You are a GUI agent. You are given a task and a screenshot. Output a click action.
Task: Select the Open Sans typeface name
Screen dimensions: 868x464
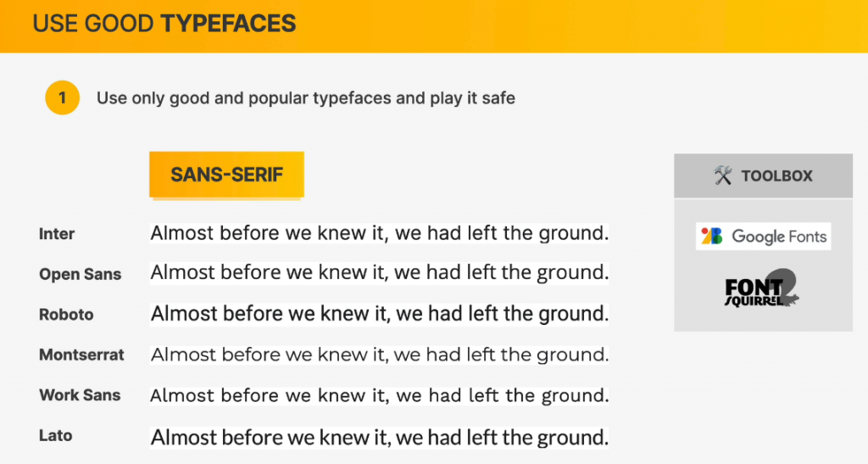pos(81,274)
